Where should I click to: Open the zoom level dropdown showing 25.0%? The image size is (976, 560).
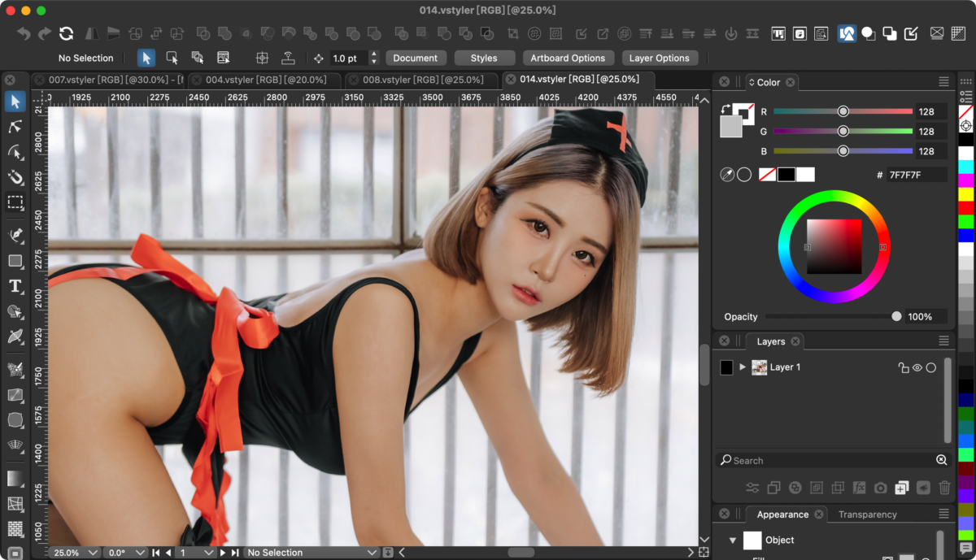point(74,553)
